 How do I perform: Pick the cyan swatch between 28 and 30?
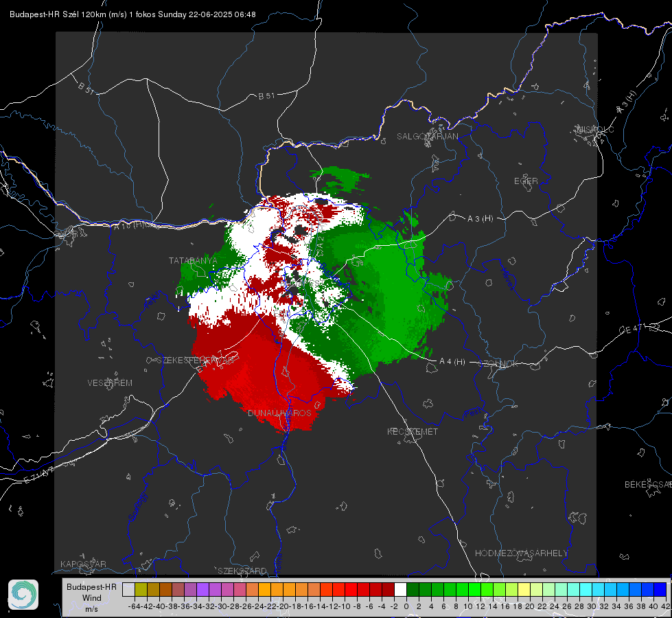(586, 589)
